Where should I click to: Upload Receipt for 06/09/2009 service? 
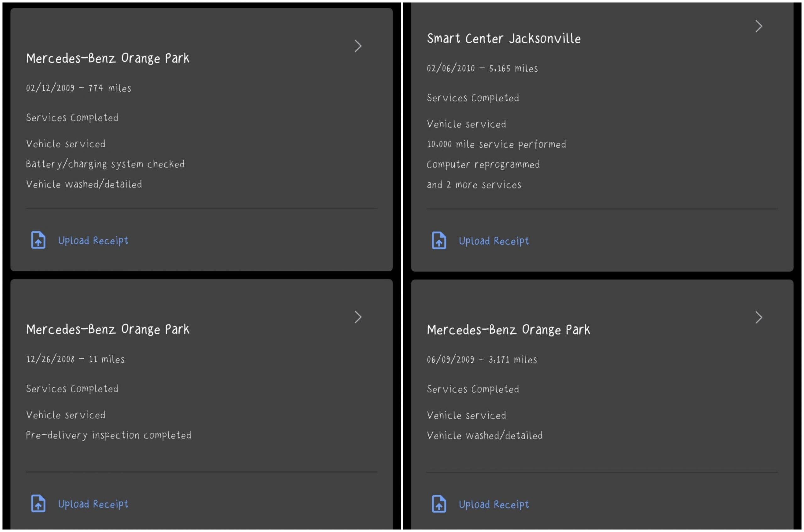tap(494, 504)
